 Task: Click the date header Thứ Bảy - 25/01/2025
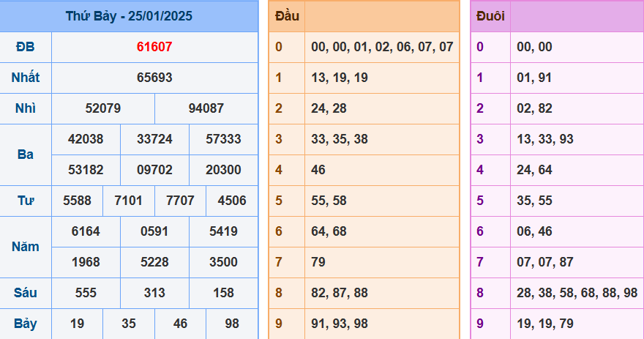[x=129, y=16]
